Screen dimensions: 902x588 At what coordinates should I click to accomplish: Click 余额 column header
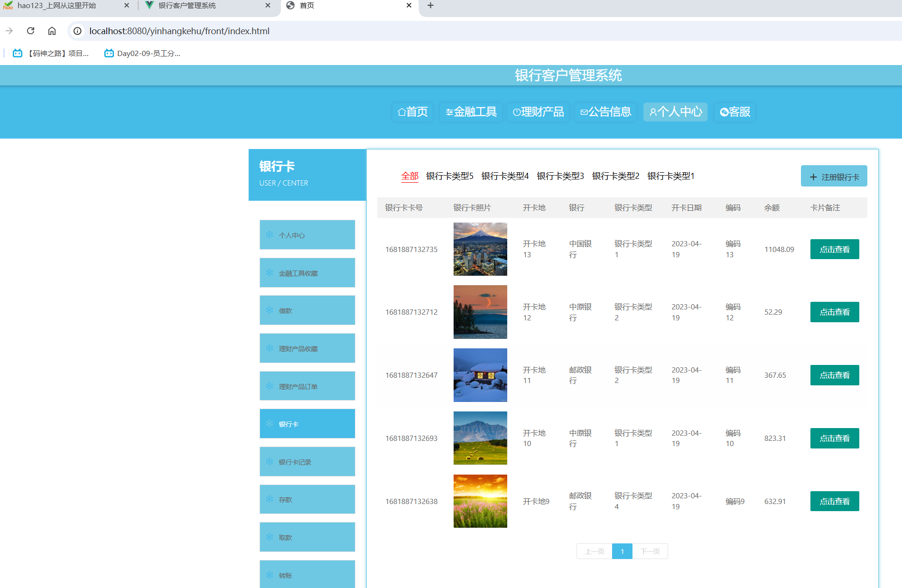coord(772,208)
